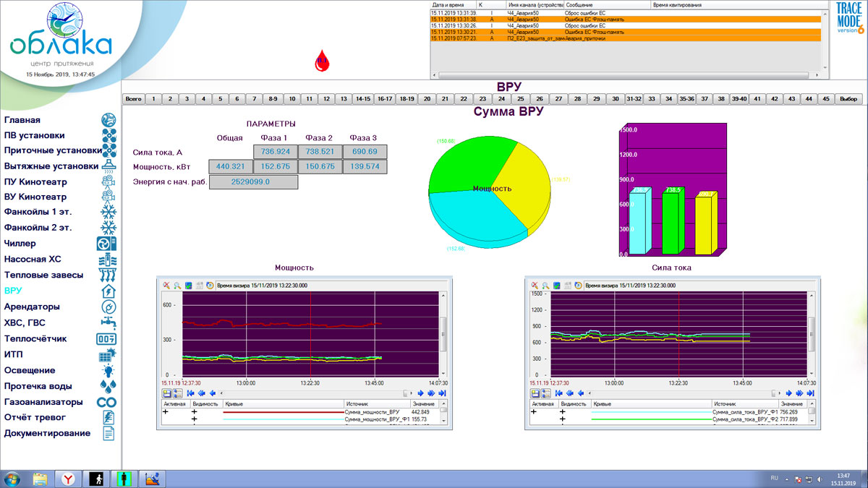Viewport: 868px width, 488px height.
Task: Click the clock icon in Сила тока chart toolbar
Action: tap(576, 286)
